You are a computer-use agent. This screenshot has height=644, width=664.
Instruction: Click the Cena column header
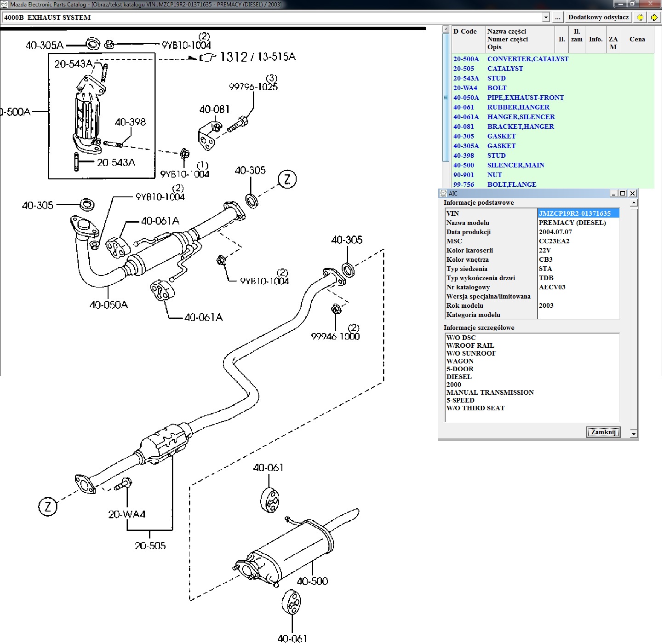637,40
